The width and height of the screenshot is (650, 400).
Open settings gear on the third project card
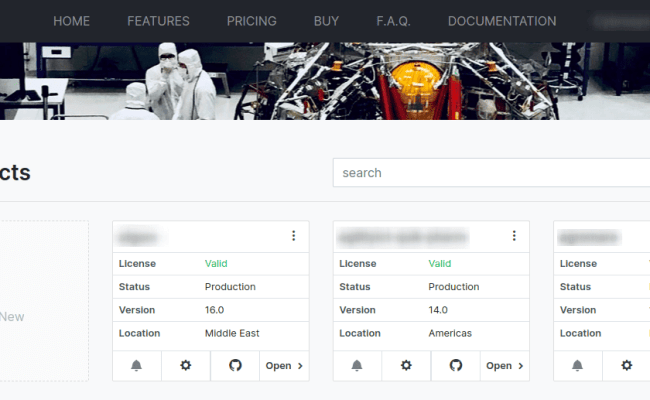(627, 366)
